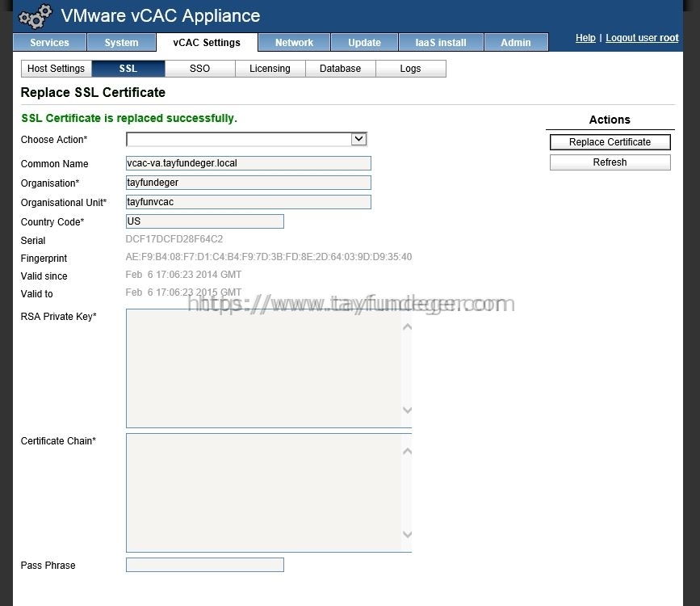The image size is (700, 606).
Task: Click the Valid since date, Feb 6 2014
Action: (183, 275)
